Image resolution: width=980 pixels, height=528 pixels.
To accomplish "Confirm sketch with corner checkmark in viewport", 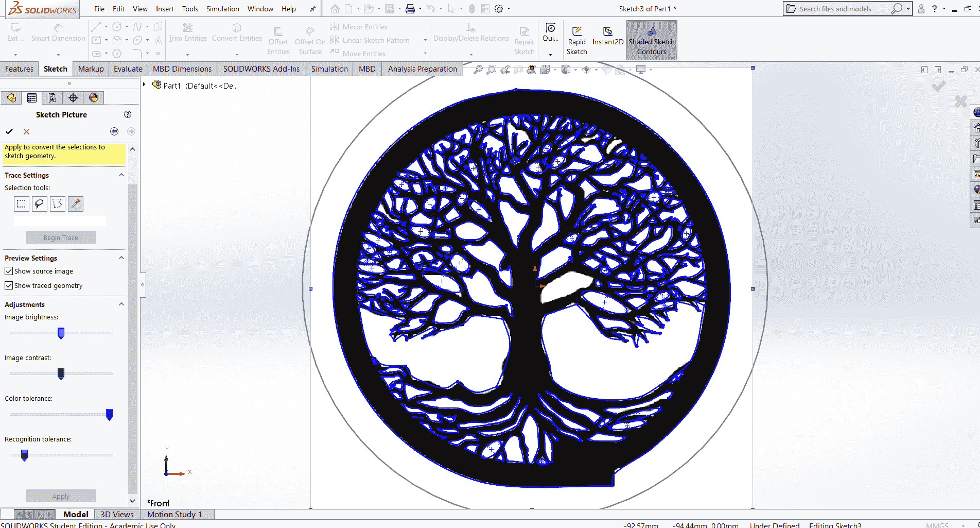I will pyautogui.click(x=938, y=86).
